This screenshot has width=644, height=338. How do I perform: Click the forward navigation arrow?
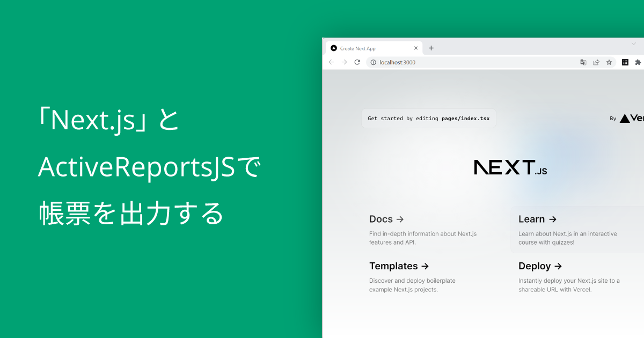pos(344,62)
